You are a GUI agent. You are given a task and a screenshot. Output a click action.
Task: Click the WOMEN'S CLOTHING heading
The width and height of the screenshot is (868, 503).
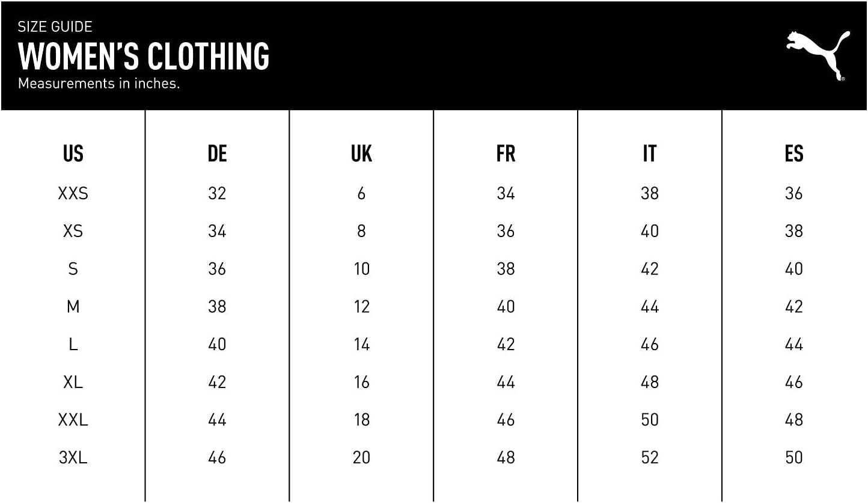(144, 57)
